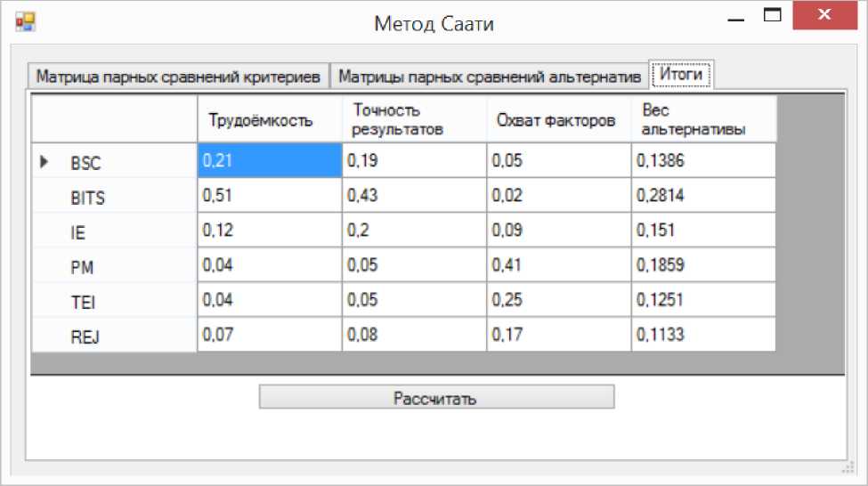Click the Трудоёмкость column header

[269, 120]
